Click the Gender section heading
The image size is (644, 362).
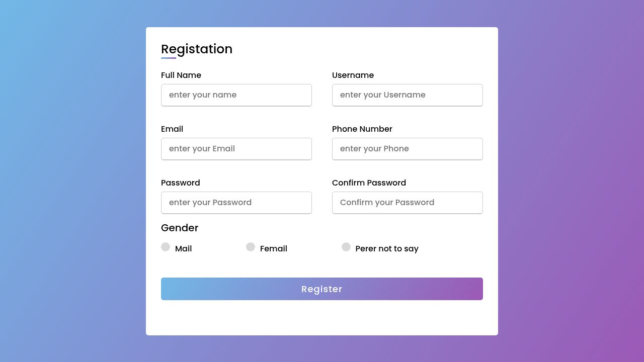tap(179, 228)
